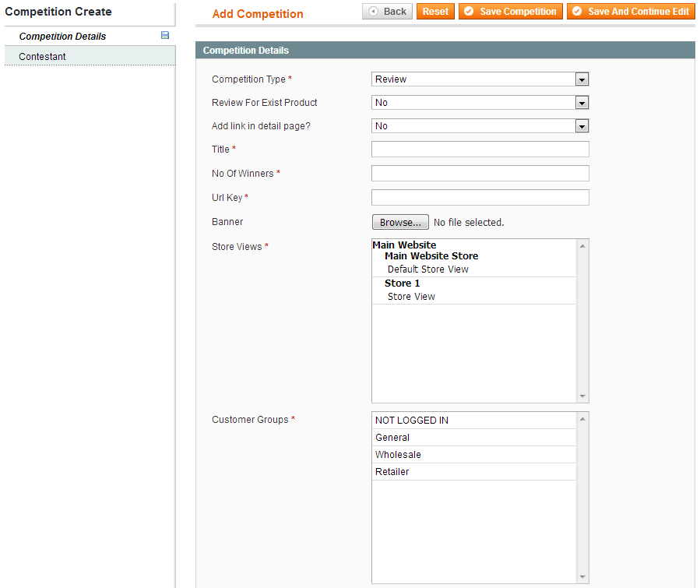Open Add link in detail page dropdown
This screenshot has height=588, width=700.
[x=480, y=126]
